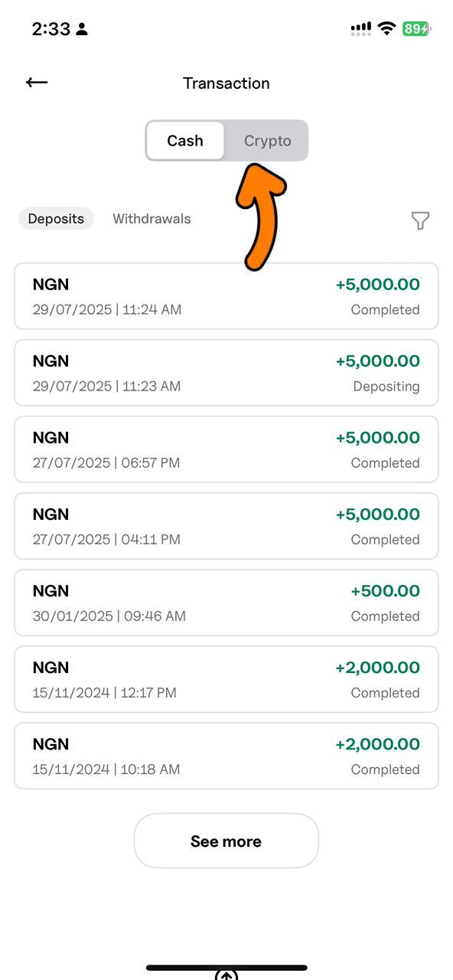The width and height of the screenshot is (453, 980).
Task: Expand more transactions with See more
Action: 226,841
